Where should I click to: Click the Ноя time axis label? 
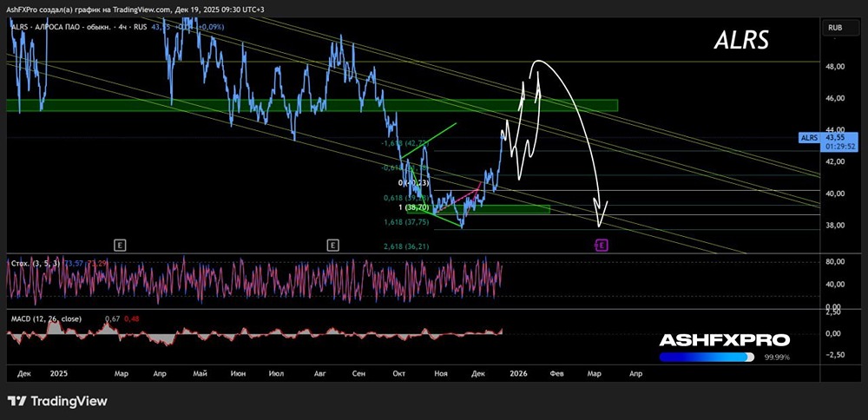[x=441, y=374]
